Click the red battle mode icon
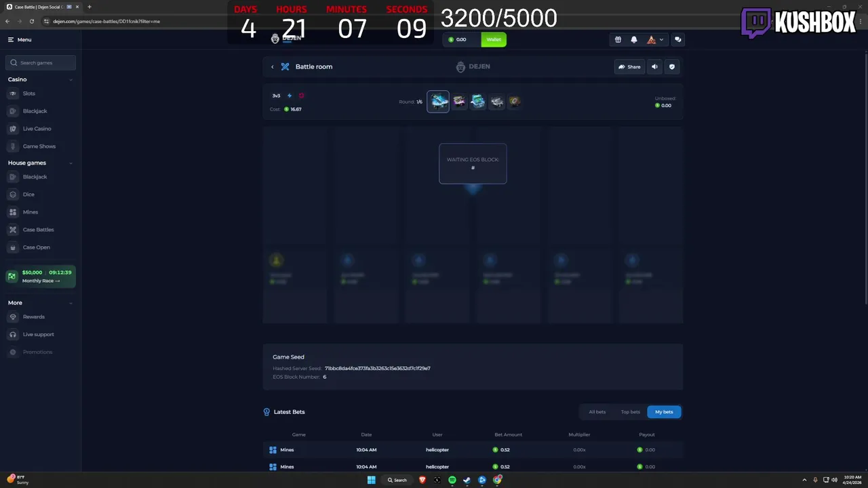 [301, 96]
